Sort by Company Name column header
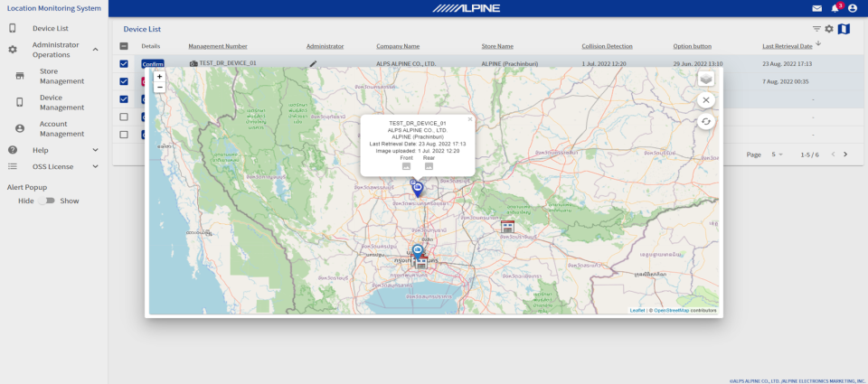This screenshot has height=384, width=868. tap(398, 46)
